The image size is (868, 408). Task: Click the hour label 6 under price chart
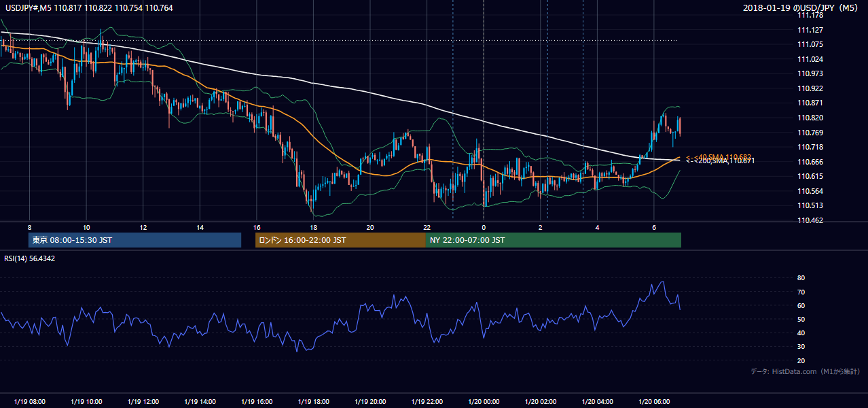(x=654, y=227)
